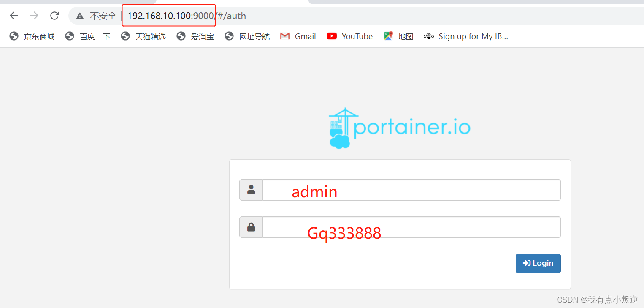Screen dimensions: 644x308
Task: Click the browser forward arrow
Action: pyautogui.click(x=34, y=16)
